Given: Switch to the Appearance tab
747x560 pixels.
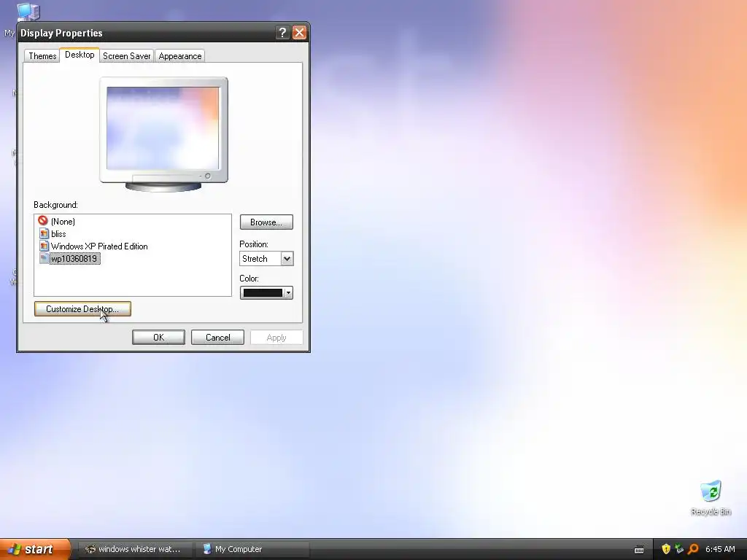Looking at the screenshot, I should tap(179, 55).
